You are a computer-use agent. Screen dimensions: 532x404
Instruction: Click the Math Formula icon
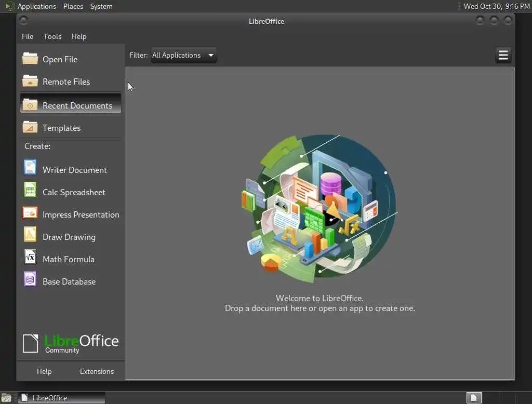click(30, 257)
